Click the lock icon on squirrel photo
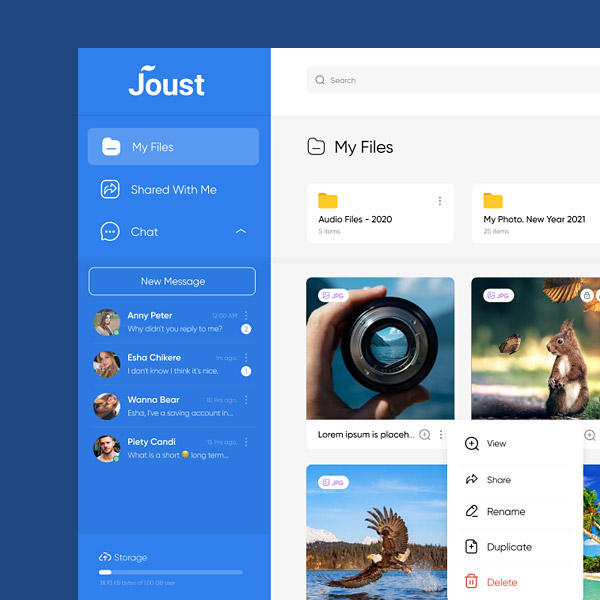The height and width of the screenshot is (600, 600). tap(587, 295)
